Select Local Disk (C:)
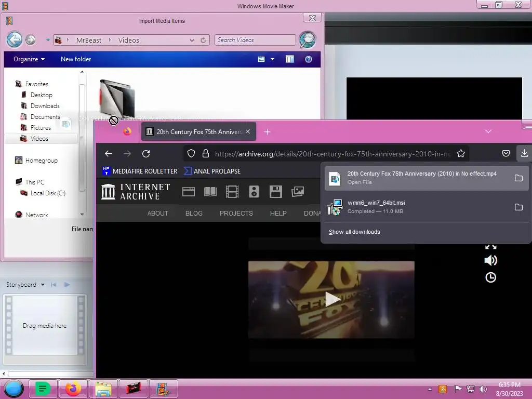This screenshot has width=532, height=399. (x=48, y=193)
